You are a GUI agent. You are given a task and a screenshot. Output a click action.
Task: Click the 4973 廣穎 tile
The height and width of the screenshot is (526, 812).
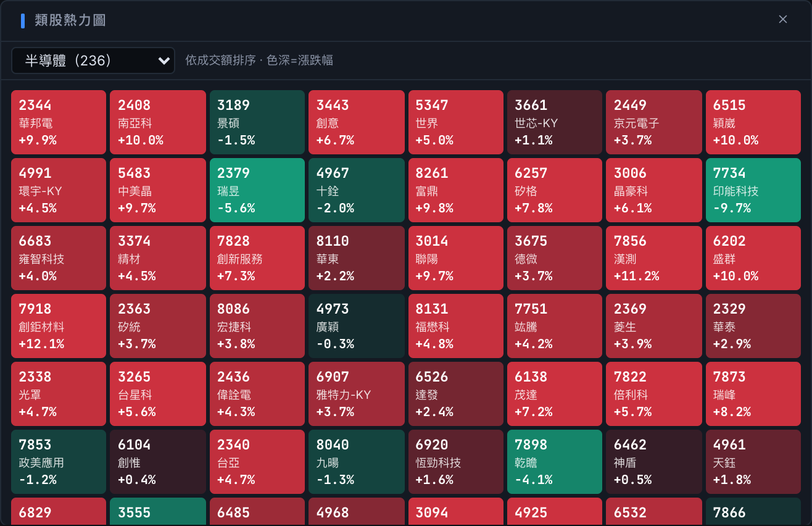[357, 326]
